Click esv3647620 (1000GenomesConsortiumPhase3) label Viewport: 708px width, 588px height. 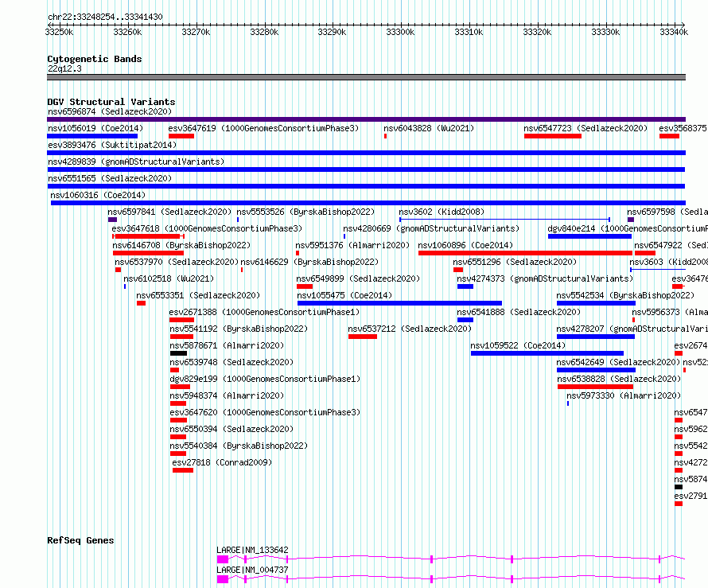(265, 412)
